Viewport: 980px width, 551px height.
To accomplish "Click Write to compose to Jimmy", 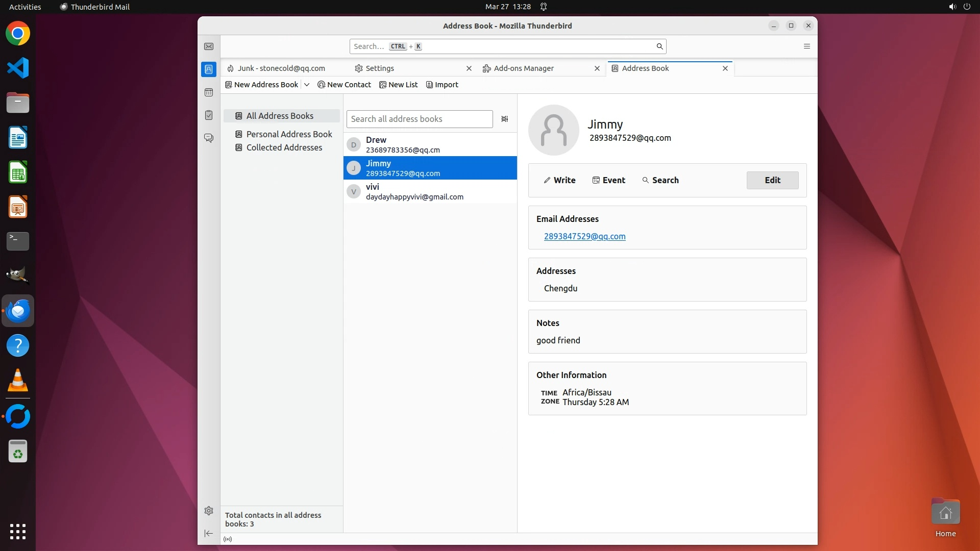I will point(559,180).
